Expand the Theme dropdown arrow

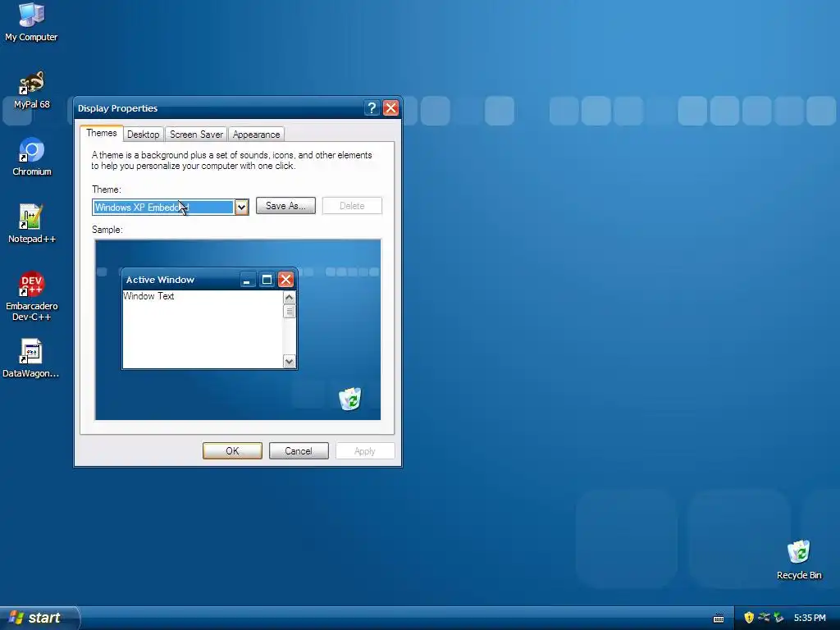pyautogui.click(x=242, y=208)
